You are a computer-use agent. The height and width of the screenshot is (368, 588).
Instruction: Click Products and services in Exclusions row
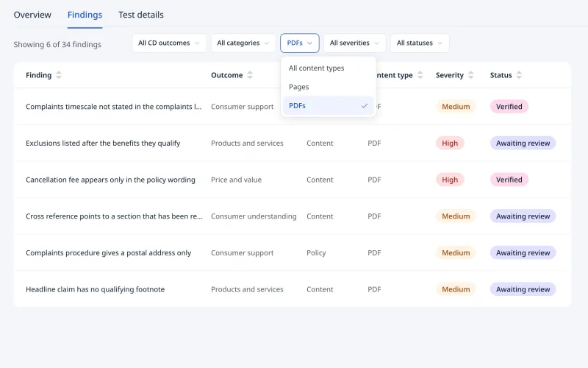tap(247, 143)
